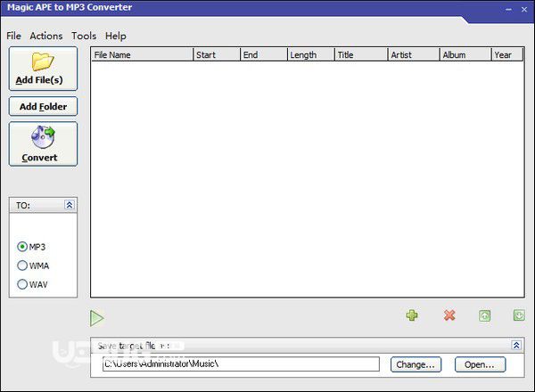Click the Start column header
Screen dimensions: 535x392
click(217, 54)
